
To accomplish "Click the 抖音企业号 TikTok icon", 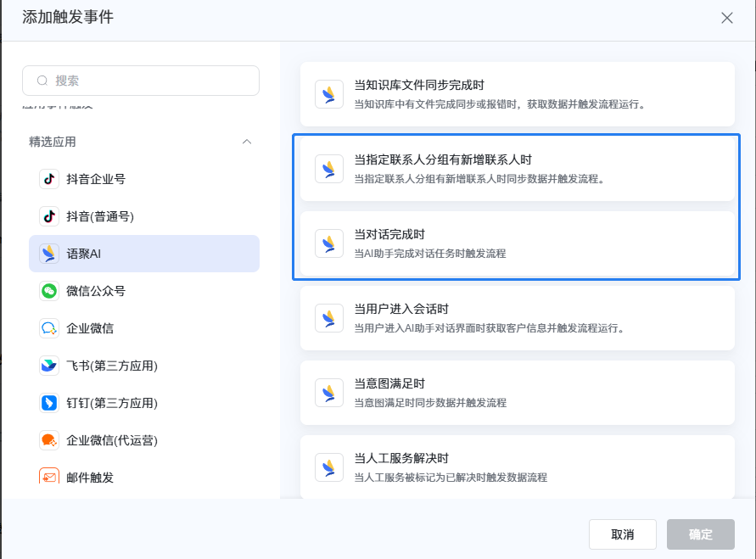I will [x=49, y=179].
